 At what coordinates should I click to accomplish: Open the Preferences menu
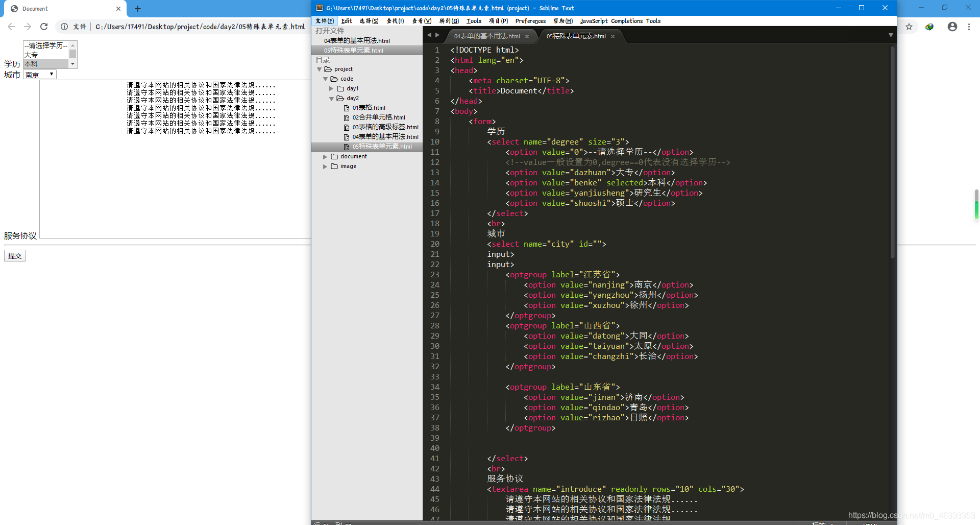530,21
